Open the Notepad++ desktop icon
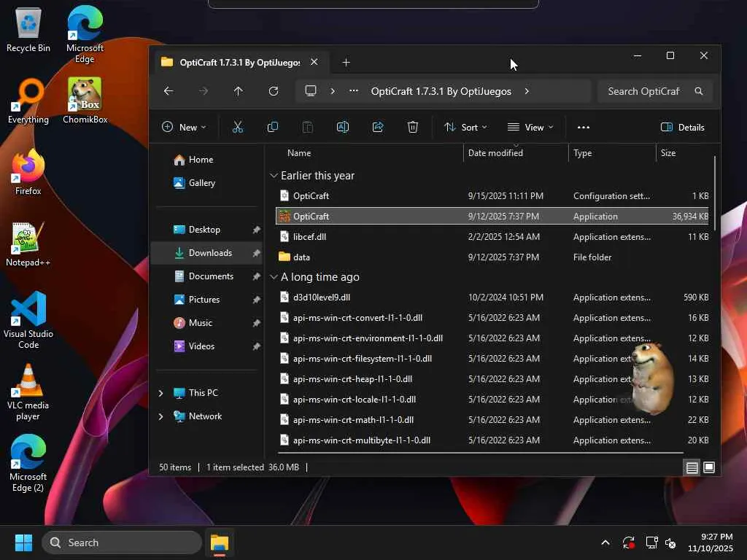 point(28,244)
